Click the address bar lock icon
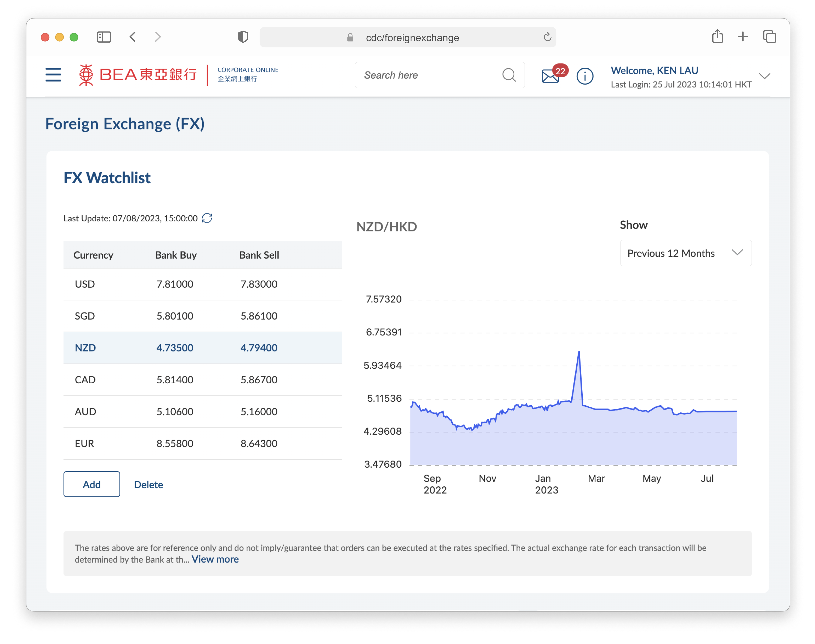This screenshot has height=644, width=815. point(350,37)
